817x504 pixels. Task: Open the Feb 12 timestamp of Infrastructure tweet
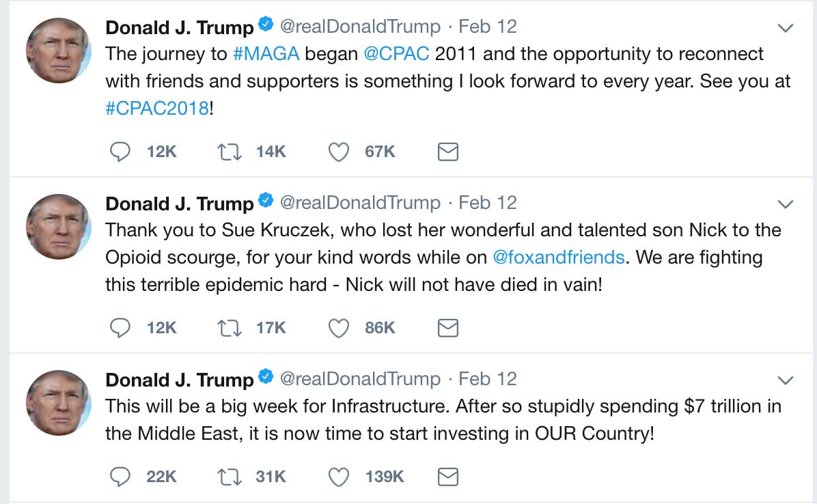coord(488,379)
